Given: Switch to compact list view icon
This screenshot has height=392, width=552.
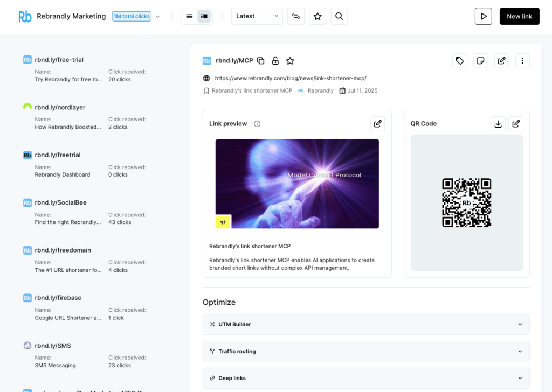Looking at the screenshot, I should tap(189, 16).
